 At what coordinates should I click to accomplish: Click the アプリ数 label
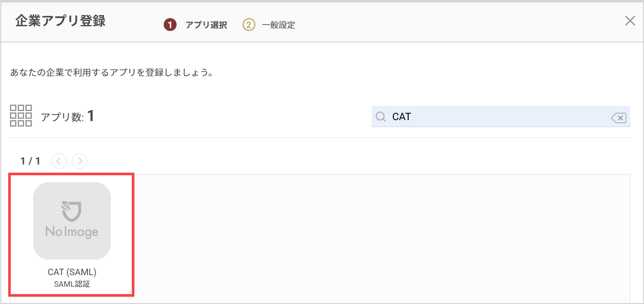coord(62,117)
